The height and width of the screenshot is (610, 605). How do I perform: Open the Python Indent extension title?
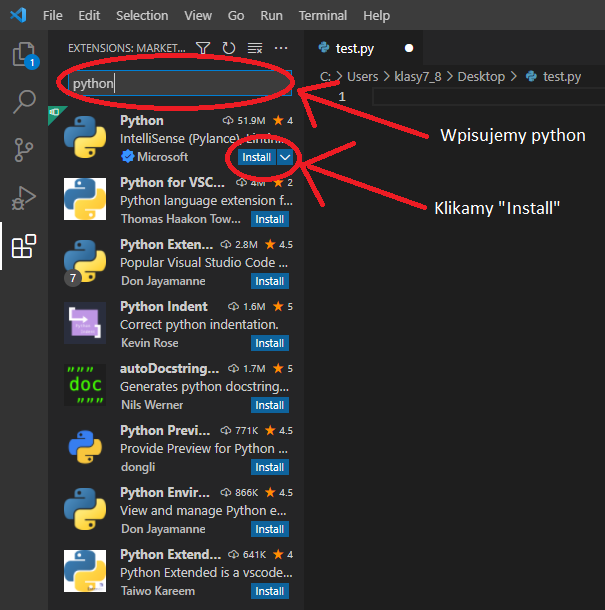tap(164, 307)
